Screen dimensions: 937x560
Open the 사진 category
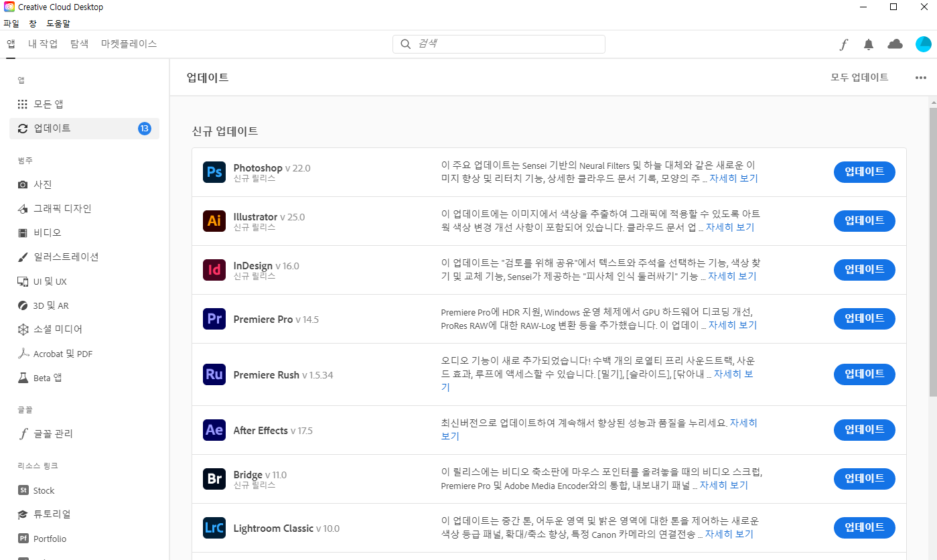84,184
